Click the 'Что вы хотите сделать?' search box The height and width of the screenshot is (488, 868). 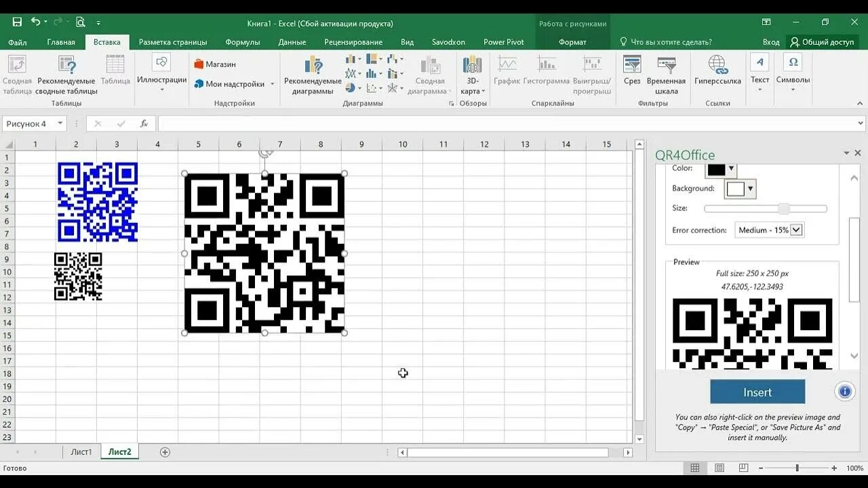click(x=671, y=42)
